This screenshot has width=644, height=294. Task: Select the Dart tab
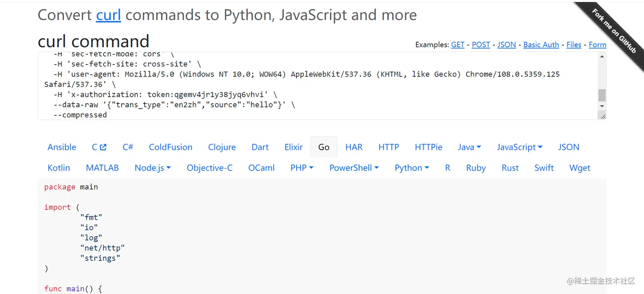[260, 147]
